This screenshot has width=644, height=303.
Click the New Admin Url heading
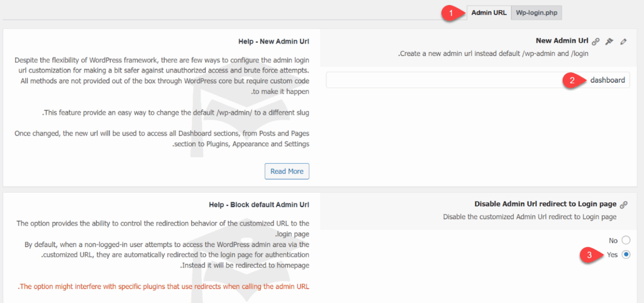[562, 42]
